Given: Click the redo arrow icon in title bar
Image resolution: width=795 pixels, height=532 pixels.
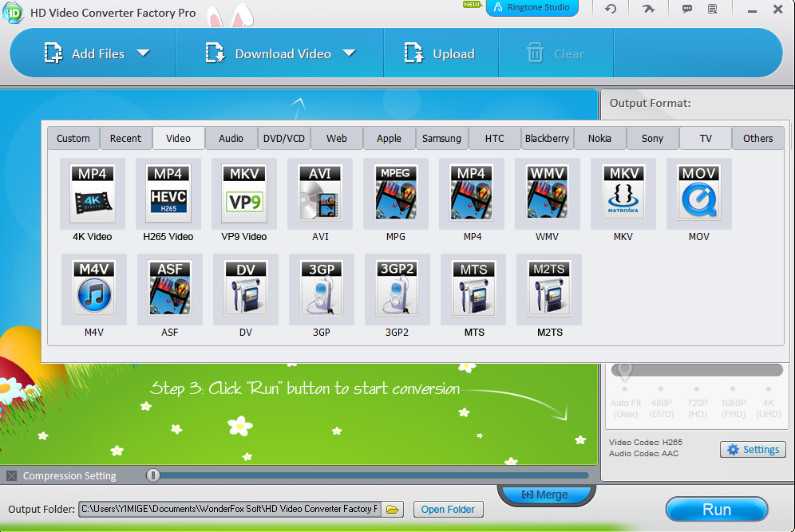Looking at the screenshot, I should 648,9.
